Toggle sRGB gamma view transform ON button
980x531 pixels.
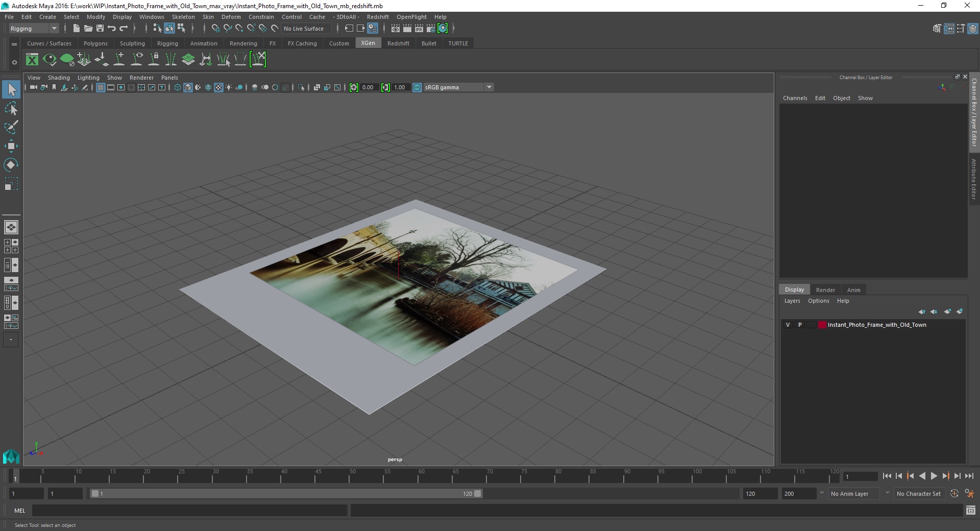click(x=417, y=87)
